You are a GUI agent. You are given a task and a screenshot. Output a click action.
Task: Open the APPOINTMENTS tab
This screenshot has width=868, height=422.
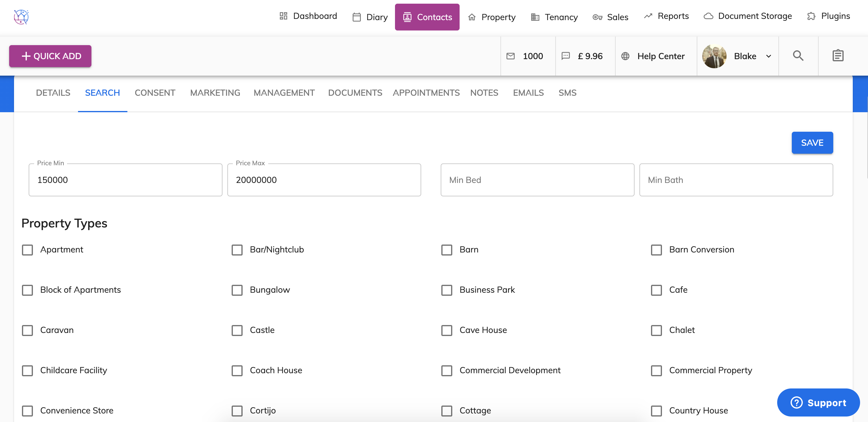426,93
